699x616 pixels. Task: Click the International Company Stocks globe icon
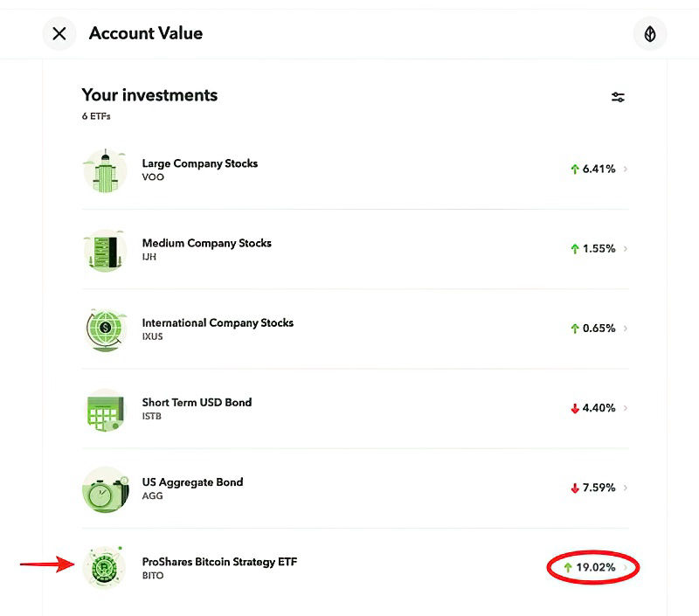coord(105,329)
